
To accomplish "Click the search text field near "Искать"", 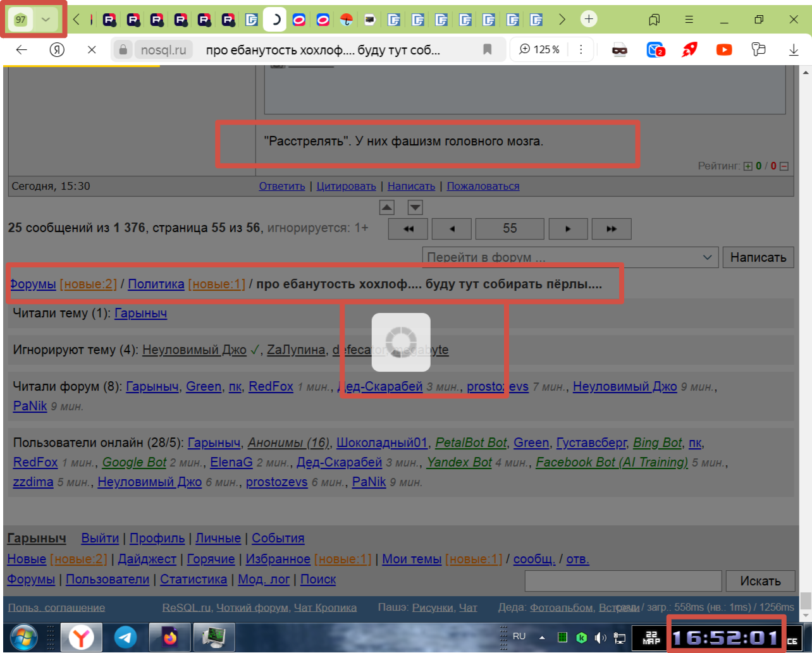I will (x=622, y=580).
